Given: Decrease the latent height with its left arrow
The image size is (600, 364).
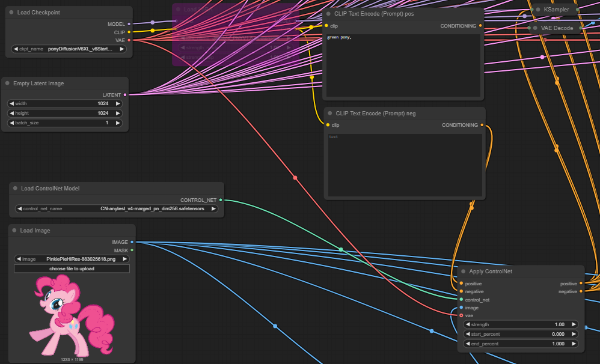Looking at the screenshot, I should pyautogui.click(x=11, y=113).
